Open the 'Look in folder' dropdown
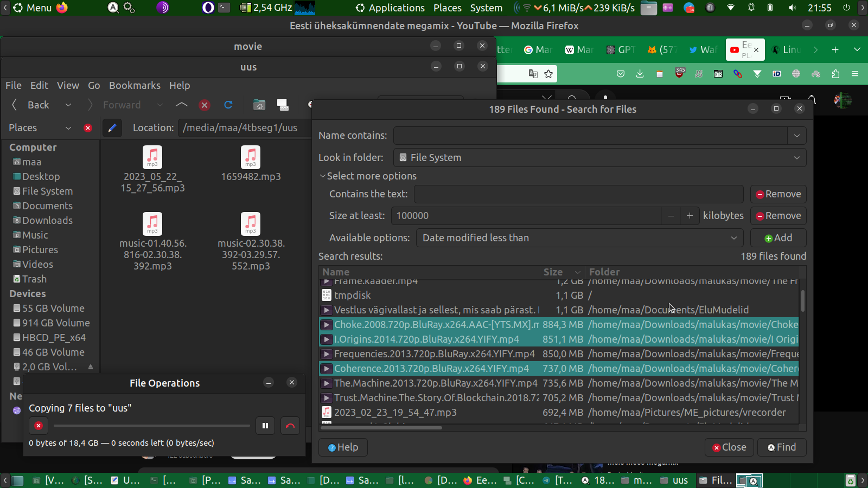Screen dimensions: 868x488 tap(599, 158)
